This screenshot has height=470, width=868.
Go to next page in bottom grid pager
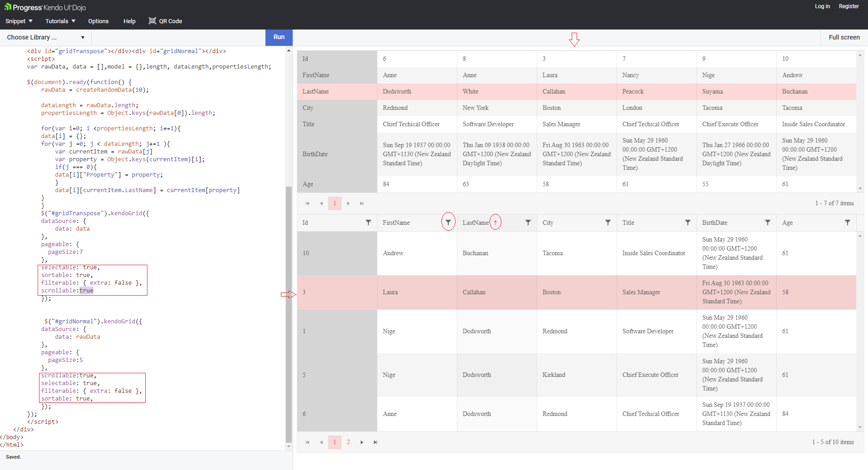click(362, 442)
